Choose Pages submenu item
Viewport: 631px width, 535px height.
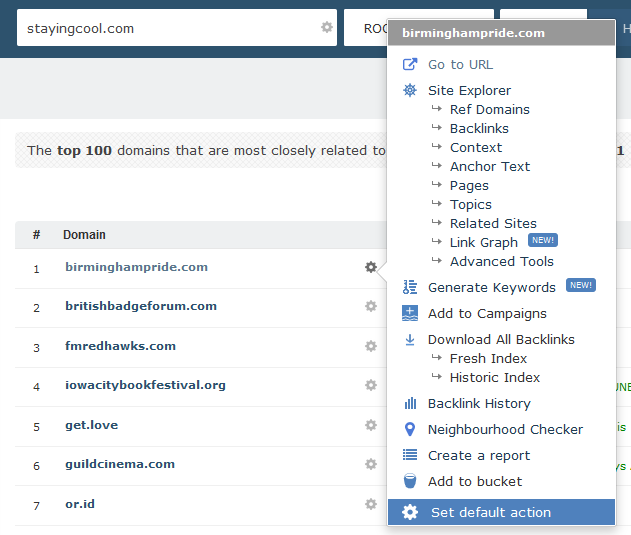tap(469, 186)
